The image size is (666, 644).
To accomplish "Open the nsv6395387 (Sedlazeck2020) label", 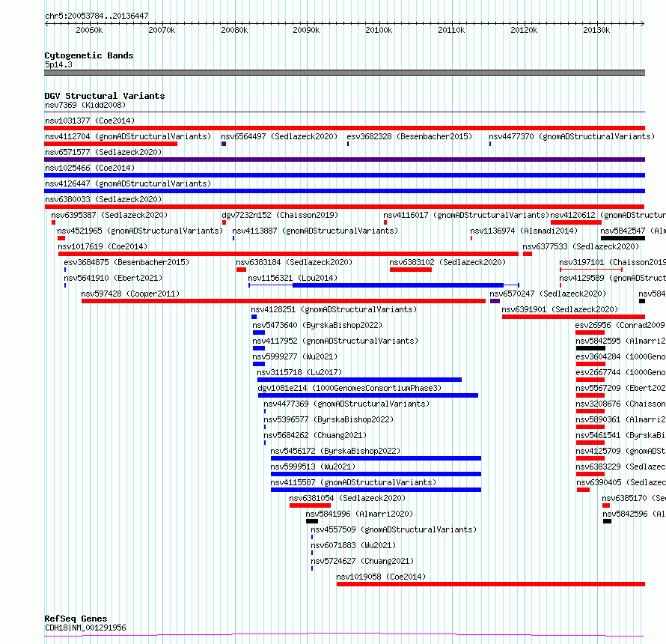I will (x=109, y=215).
